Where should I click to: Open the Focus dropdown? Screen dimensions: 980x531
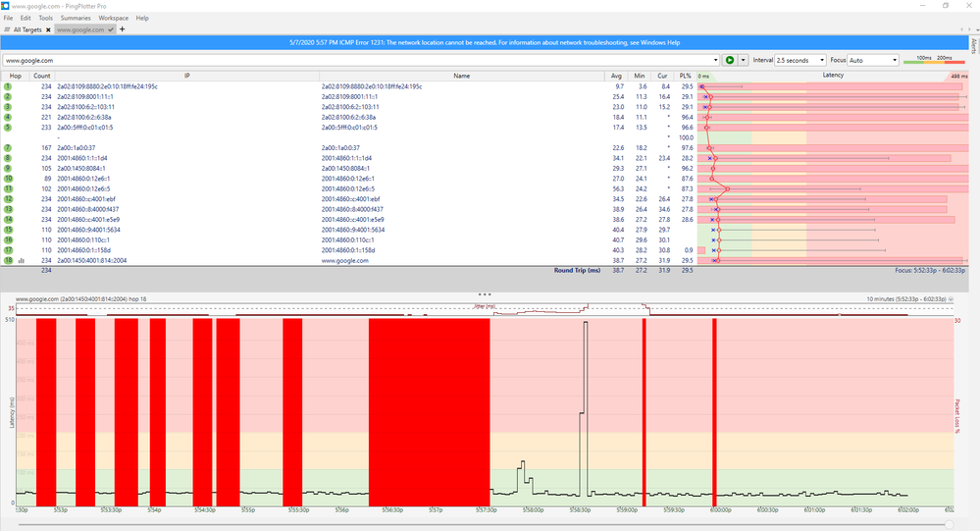(871, 60)
